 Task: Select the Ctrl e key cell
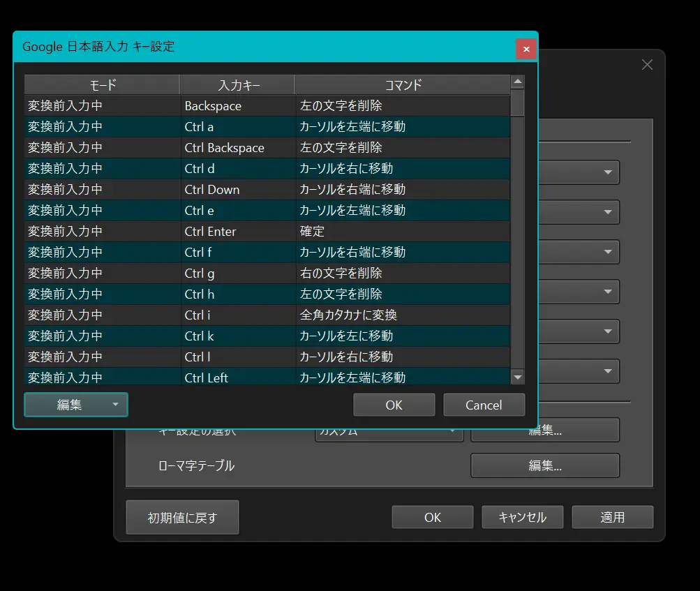pos(237,211)
